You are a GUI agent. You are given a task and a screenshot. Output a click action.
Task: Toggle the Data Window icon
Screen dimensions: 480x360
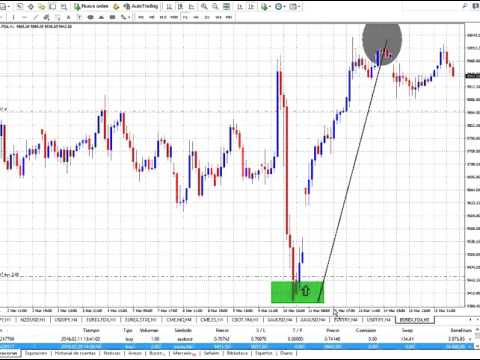tap(31, 6)
